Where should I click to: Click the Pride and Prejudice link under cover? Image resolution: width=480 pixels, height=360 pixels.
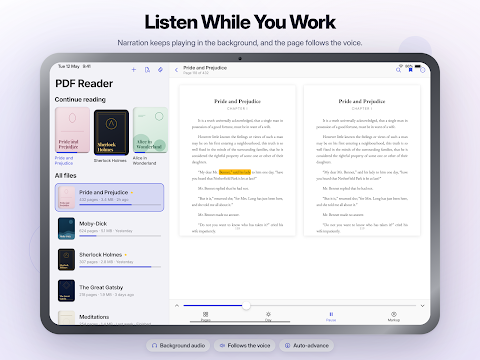pyautogui.click(x=64, y=161)
